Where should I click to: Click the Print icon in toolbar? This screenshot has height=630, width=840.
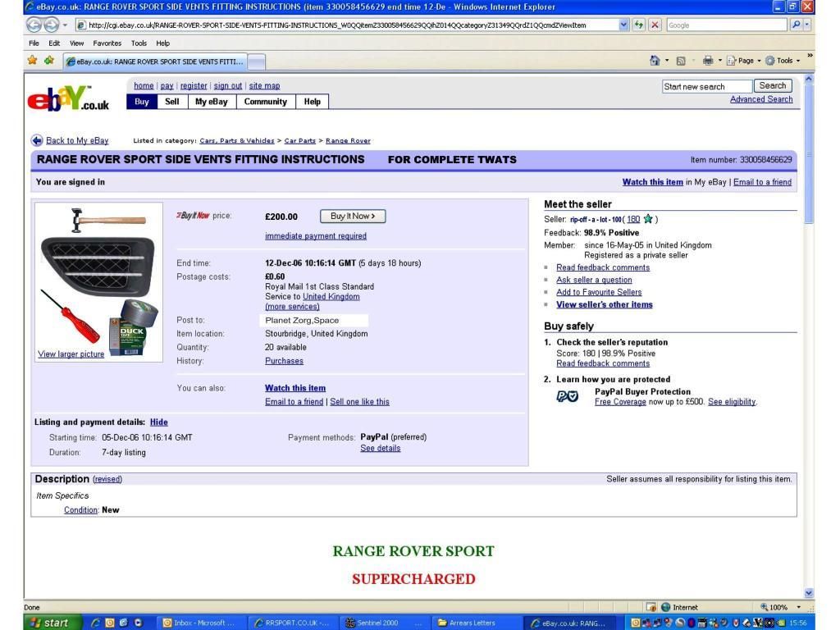click(x=708, y=61)
